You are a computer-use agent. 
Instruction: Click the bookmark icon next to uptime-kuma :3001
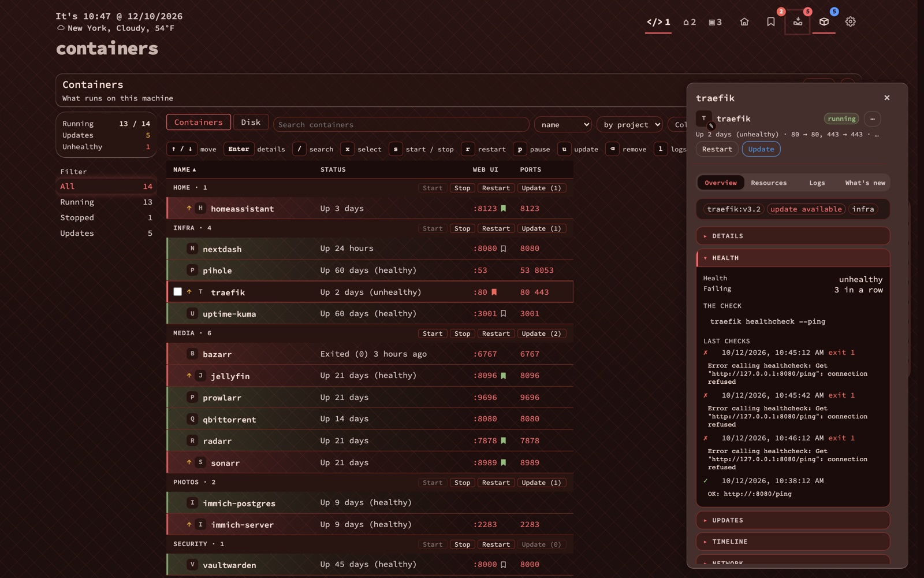click(503, 314)
